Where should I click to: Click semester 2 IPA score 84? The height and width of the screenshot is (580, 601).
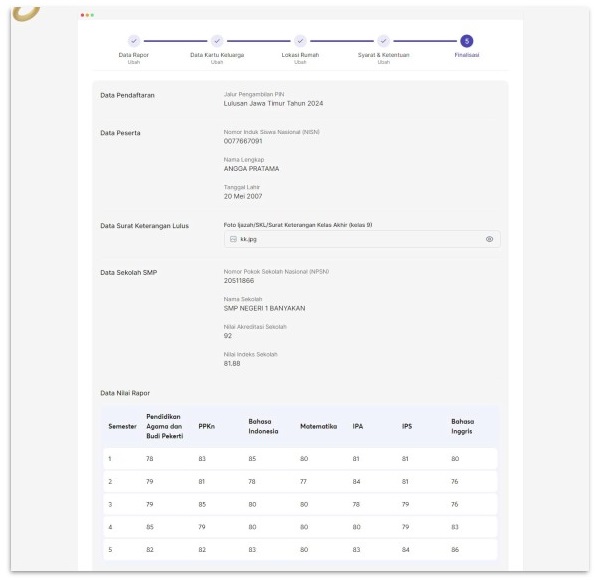pos(356,481)
